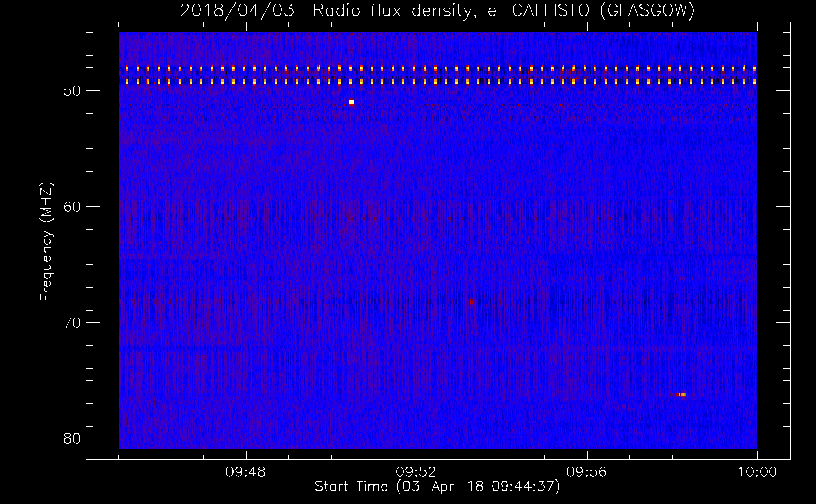Viewport: 816px width, 504px height.
Task: Select the 10:00 time tick label
Action: pyautogui.click(x=757, y=472)
